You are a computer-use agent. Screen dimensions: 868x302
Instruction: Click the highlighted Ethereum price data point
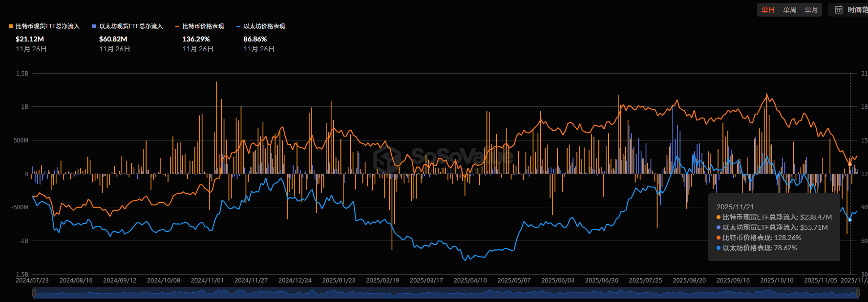point(850,220)
